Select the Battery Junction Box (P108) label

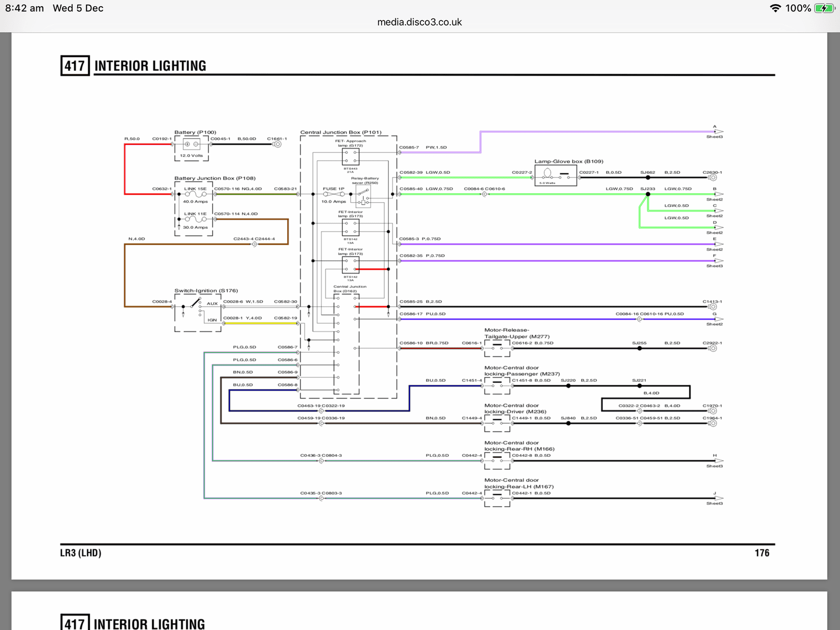click(x=215, y=178)
